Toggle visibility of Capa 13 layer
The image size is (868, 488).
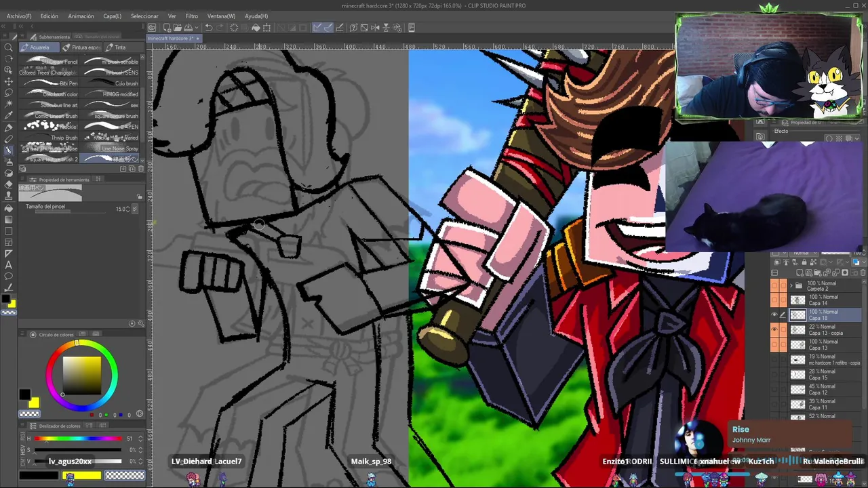pos(774,344)
